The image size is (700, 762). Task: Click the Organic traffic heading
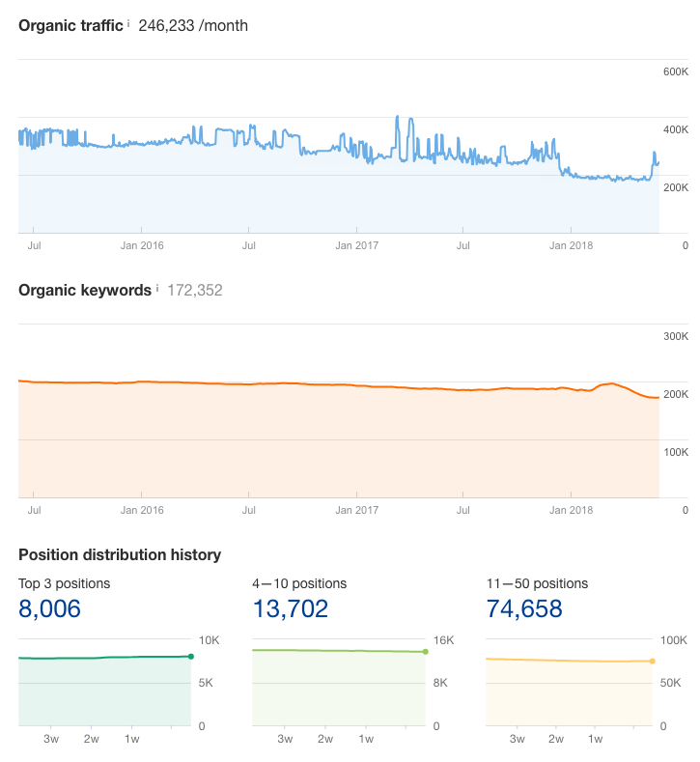point(70,26)
